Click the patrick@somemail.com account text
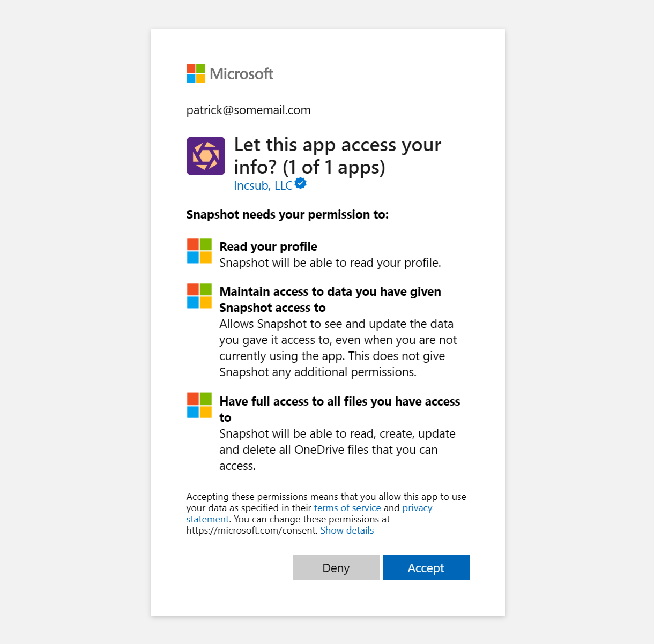The width and height of the screenshot is (654, 644). 249,110
